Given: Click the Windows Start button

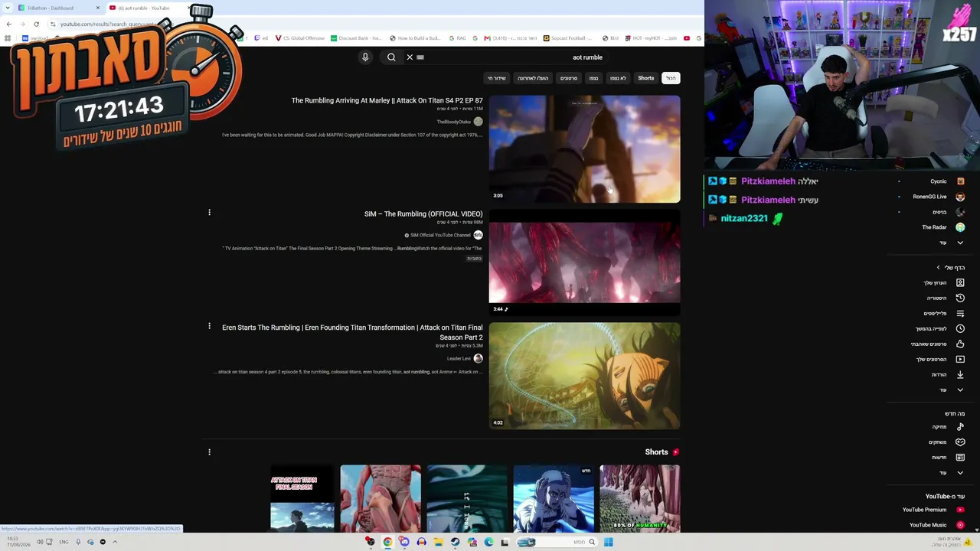Looking at the screenshot, I should coord(608,542).
